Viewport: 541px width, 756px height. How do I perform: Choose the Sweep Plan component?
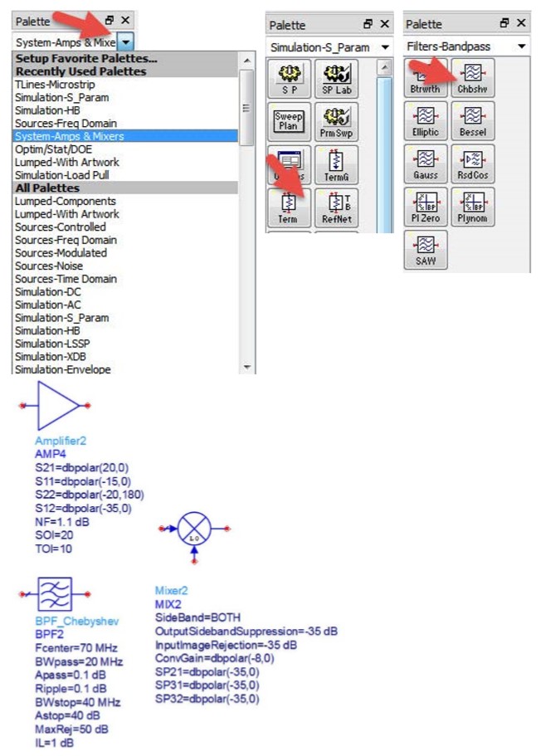click(290, 122)
